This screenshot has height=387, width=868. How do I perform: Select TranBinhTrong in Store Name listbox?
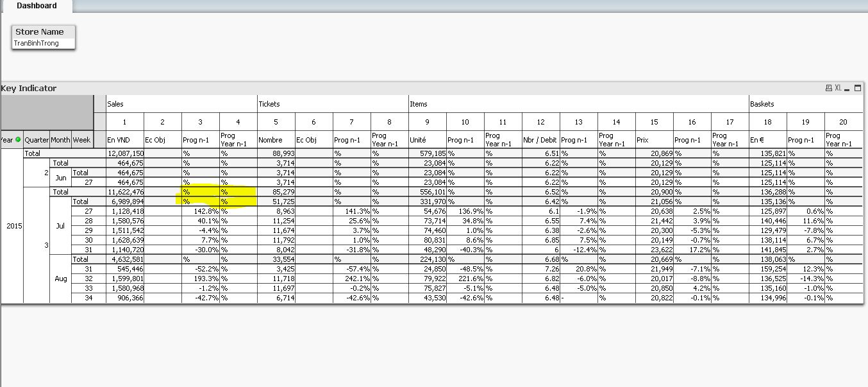point(37,43)
